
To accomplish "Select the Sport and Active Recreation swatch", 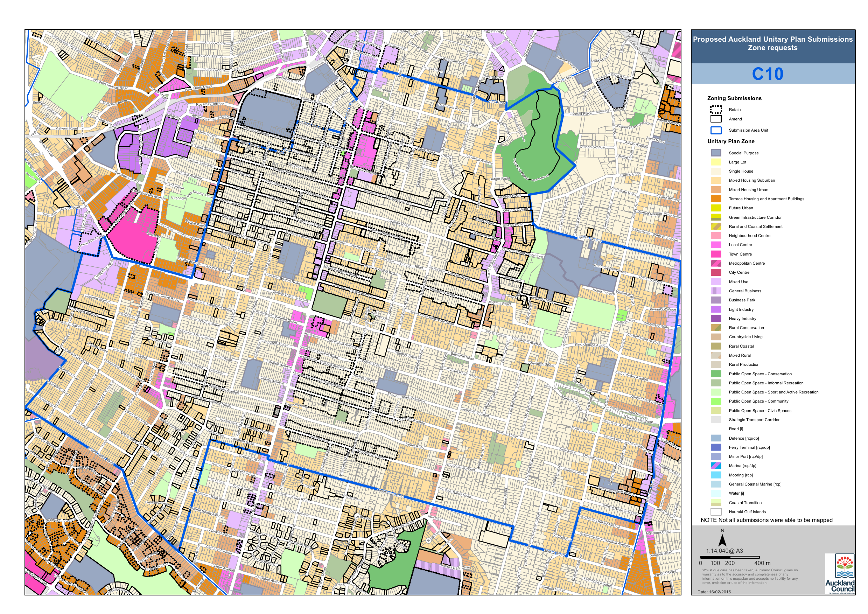I will tap(716, 392).
